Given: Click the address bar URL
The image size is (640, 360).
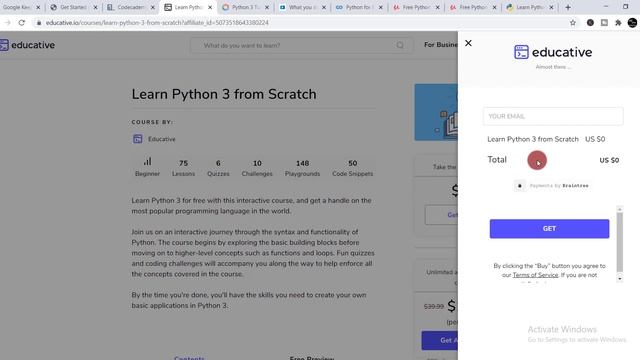Looking at the screenshot, I should coord(157,23).
